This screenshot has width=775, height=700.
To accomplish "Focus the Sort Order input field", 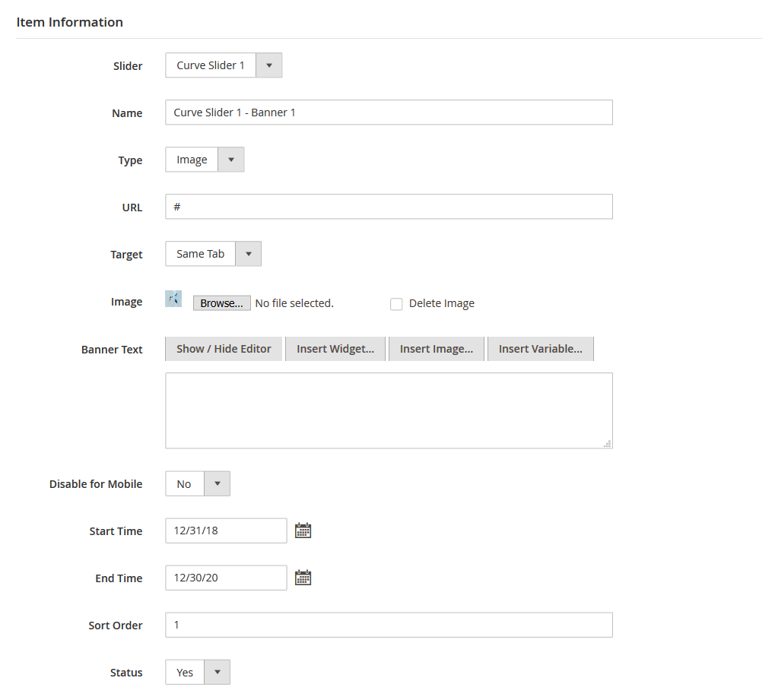I will click(389, 625).
